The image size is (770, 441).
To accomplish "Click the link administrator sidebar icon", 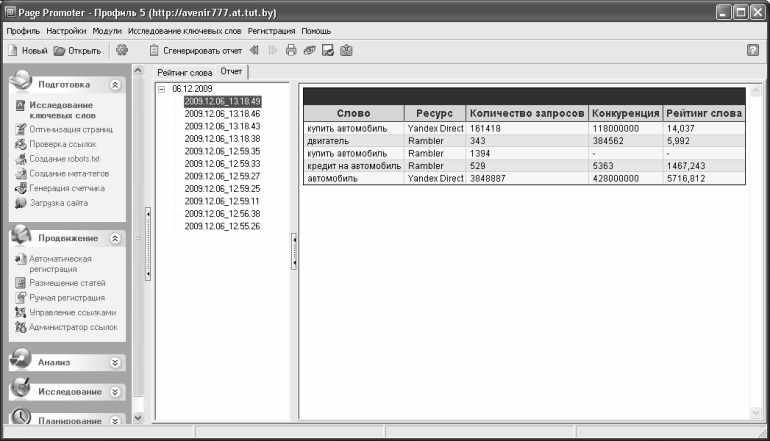I will [x=20, y=327].
